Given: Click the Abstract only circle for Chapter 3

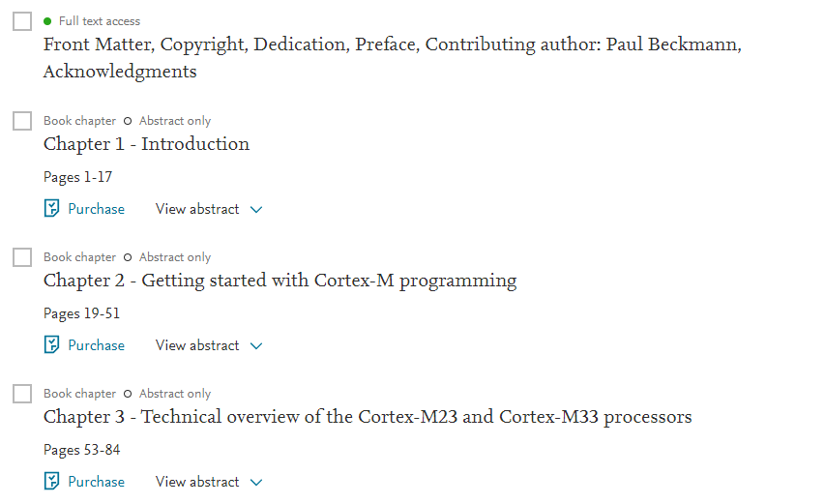Looking at the screenshot, I should point(128,395).
